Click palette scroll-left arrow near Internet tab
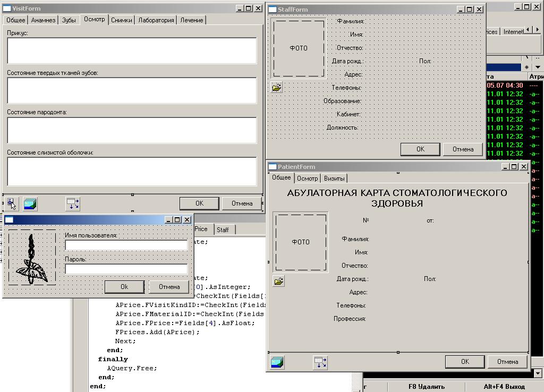 [x=528, y=30]
